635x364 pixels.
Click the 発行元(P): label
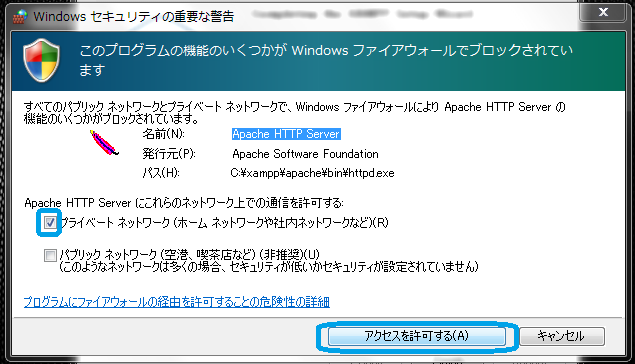tap(168, 154)
